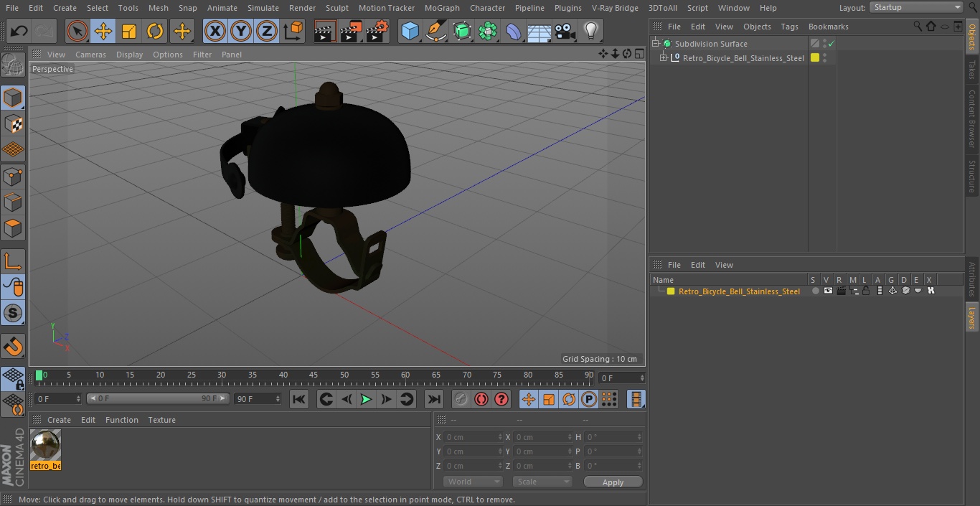Toggle X axis lock
980x506 pixels.
pos(215,31)
